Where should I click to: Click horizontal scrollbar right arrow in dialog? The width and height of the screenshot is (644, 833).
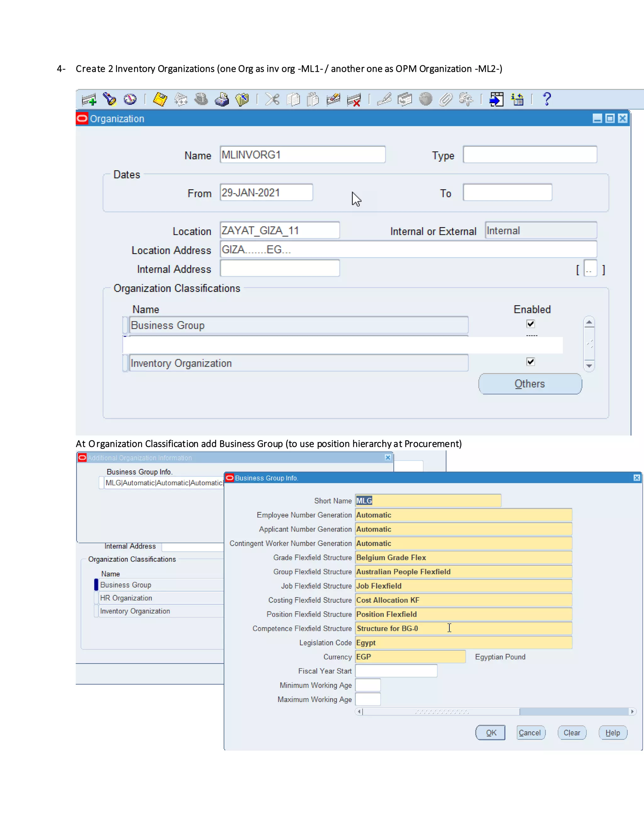tap(632, 711)
